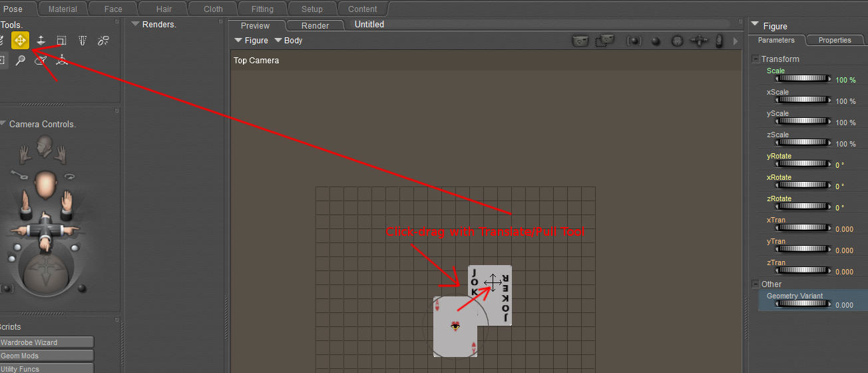Screen dimensions: 868x373
Task: Expand the preview toolbar's right arrow
Action: tap(736, 41)
